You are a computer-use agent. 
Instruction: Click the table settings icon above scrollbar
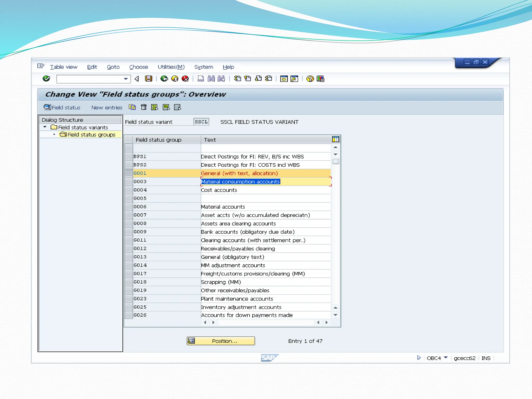pyautogui.click(x=335, y=139)
